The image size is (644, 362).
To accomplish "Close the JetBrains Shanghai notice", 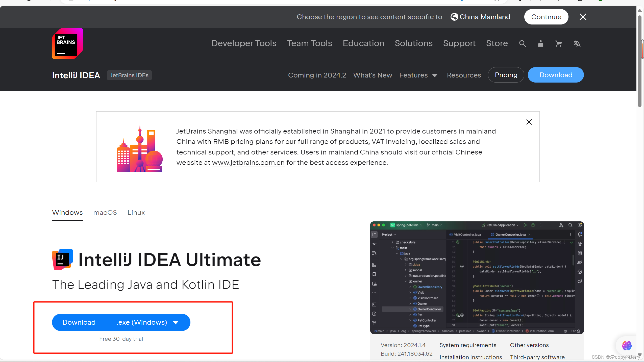I will pyautogui.click(x=529, y=122).
